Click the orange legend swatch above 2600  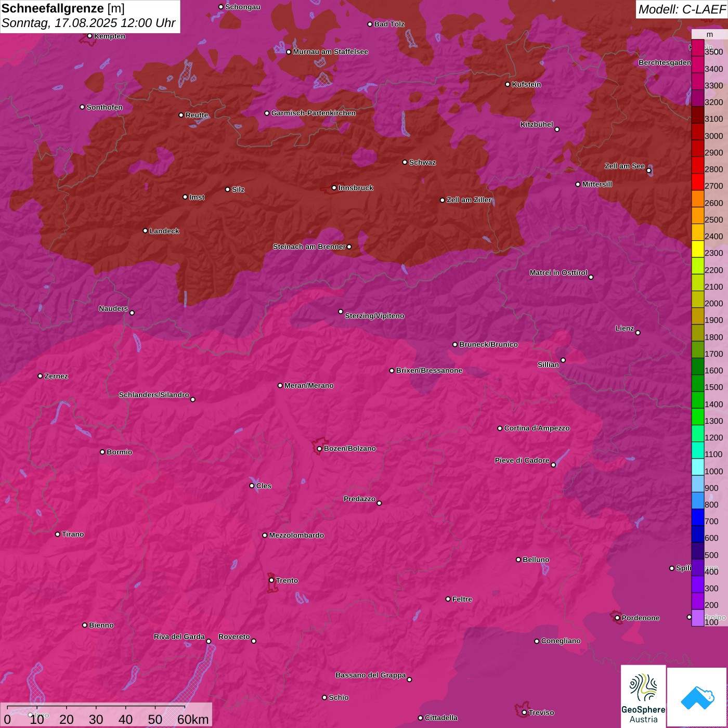point(697,199)
